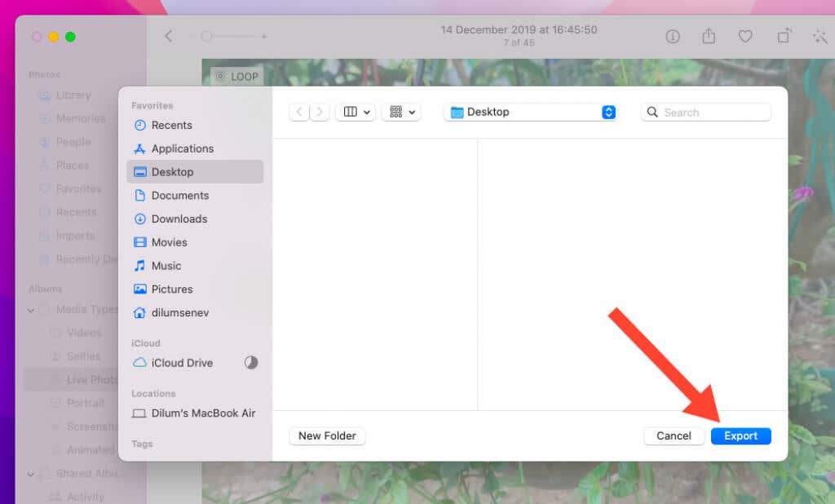The image size is (835, 504).
Task: Click the Recents clock icon
Action: point(139,126)
